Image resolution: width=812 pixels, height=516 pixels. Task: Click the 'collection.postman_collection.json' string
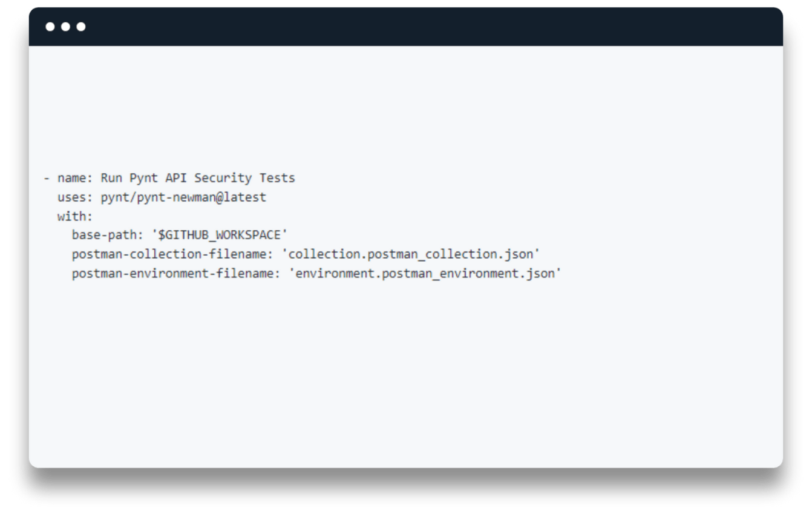(411, 254)
